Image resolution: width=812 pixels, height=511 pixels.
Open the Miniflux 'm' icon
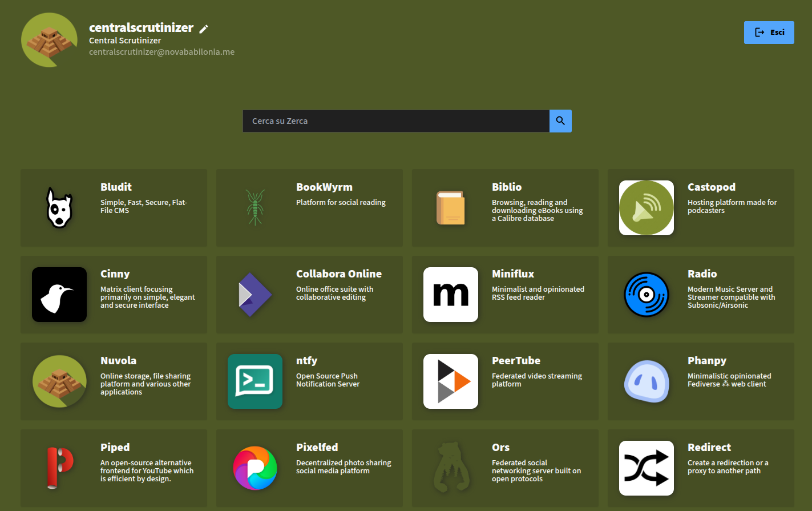click(451, 295)
